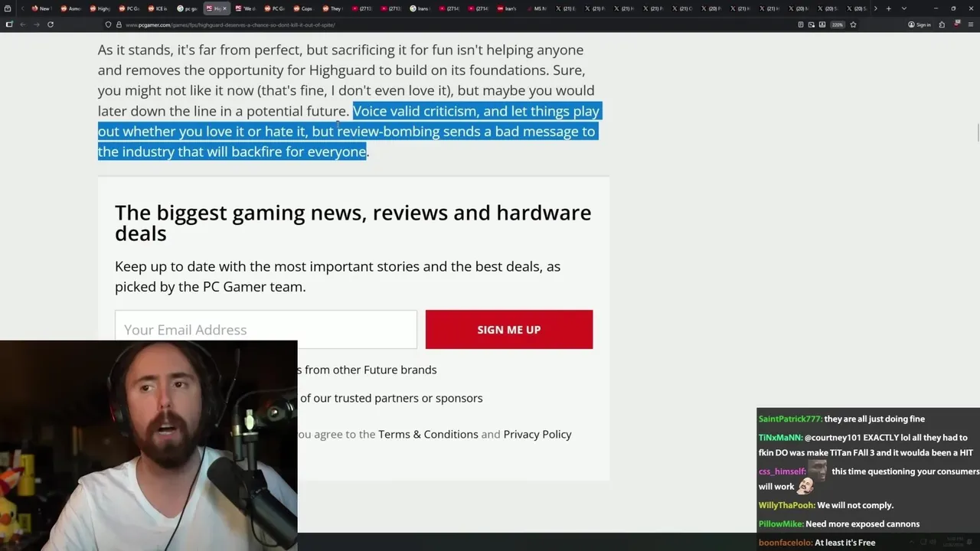Open the account Sign in button
This screenshot has height=551, width=980.
(x=920, y=24)
